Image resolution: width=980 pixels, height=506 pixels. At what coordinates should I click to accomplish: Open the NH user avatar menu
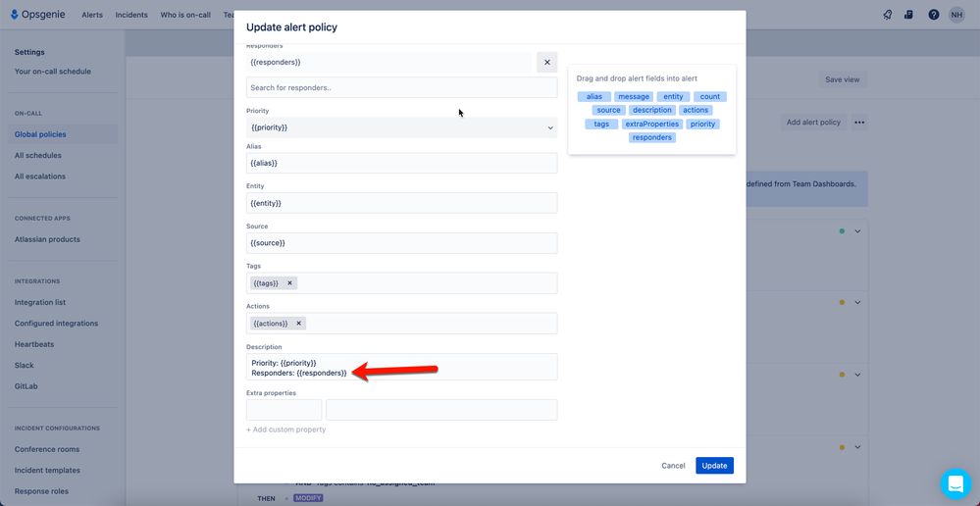[956, 15]
